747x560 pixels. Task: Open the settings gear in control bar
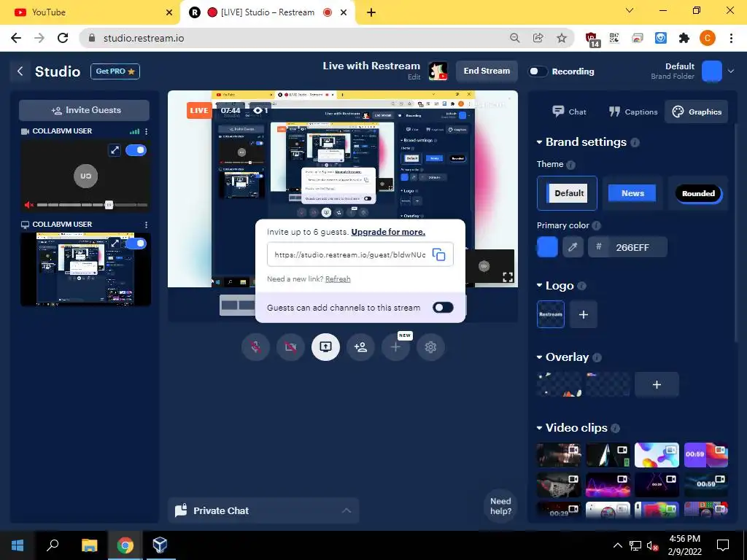(x=430, y=347)
